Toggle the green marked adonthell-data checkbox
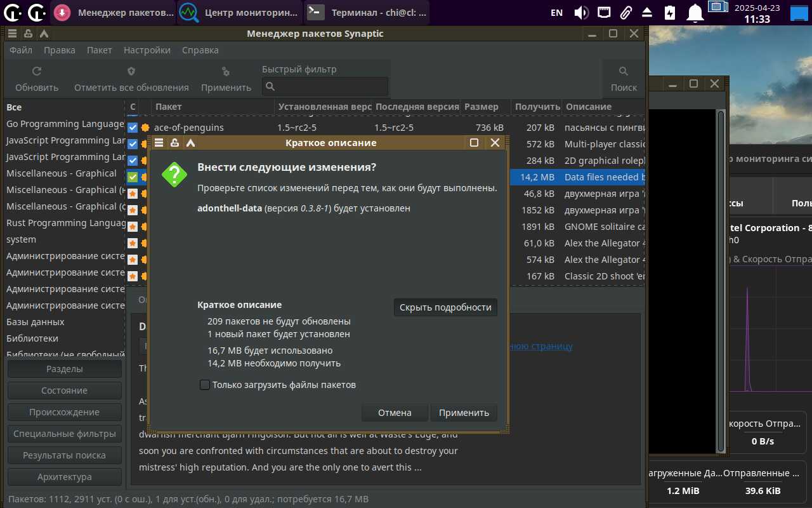 pyautogui.click(x=133, y=177)
